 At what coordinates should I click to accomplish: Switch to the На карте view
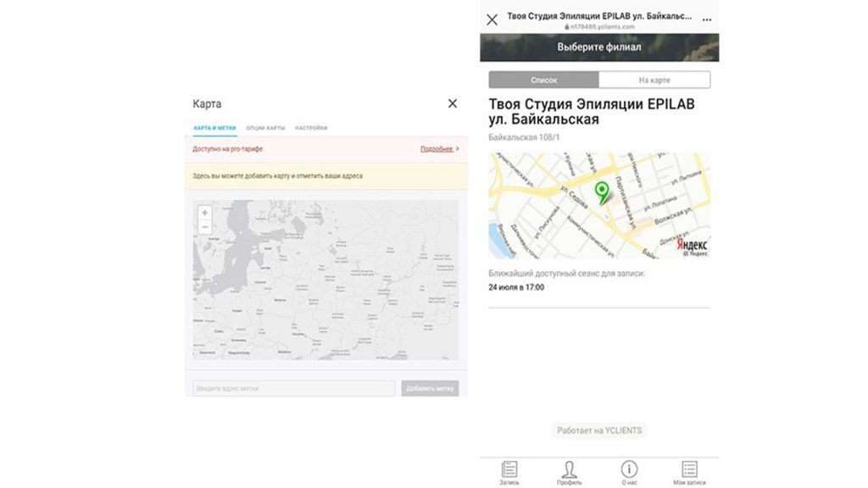coord(654,80)
